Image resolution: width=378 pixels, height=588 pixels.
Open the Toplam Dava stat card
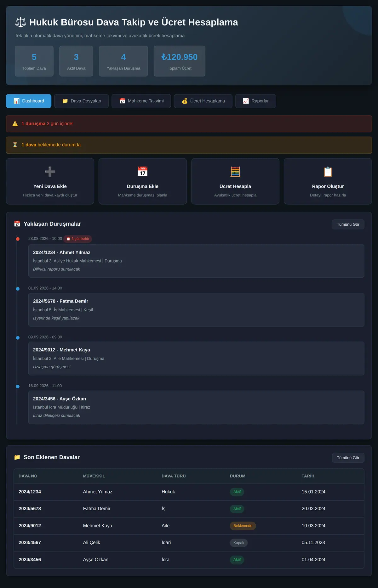34,61
